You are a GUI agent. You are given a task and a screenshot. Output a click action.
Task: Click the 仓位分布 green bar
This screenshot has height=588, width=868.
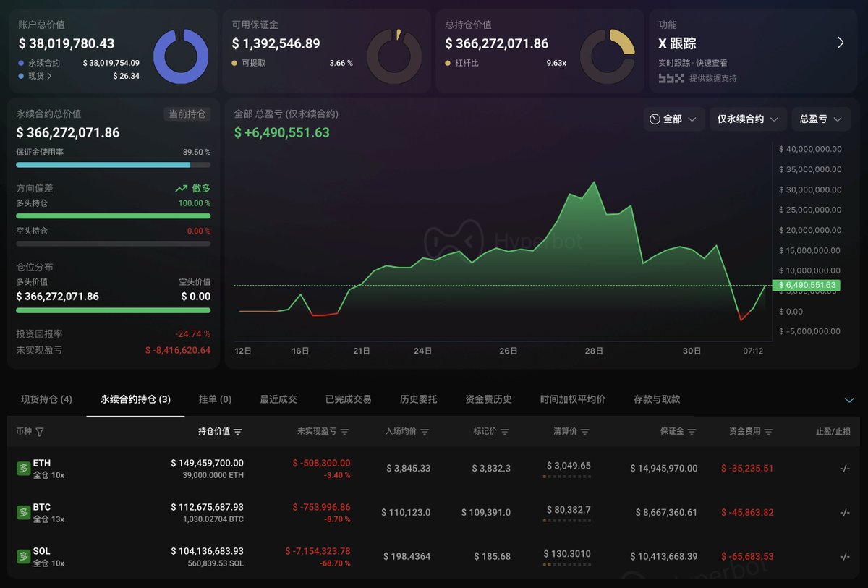point(113,310)
